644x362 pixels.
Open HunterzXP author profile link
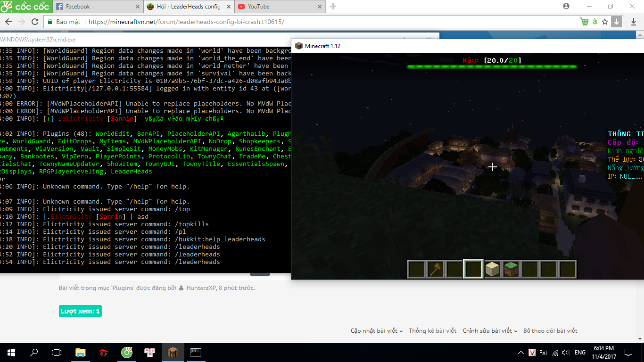(x=201, y=288)
